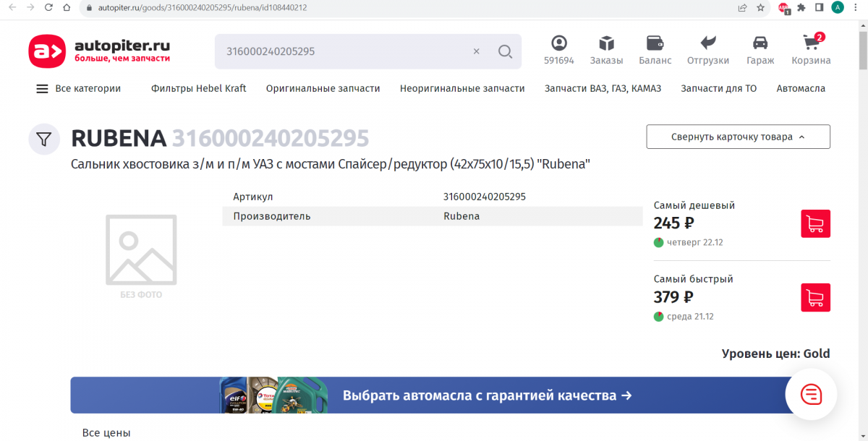Screen dimensions: 868x441
Task: Add cheapest 245 ₽ offer to cart
Action: click(815, 223)
